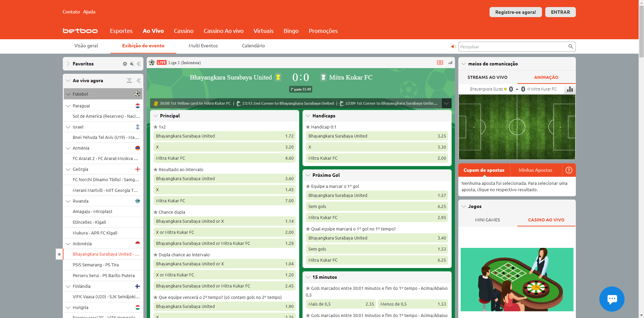Open stats chart icon in animation scoreboard
Screen dimensions: 644x318
pyautogui.click(x=570, y=89)
